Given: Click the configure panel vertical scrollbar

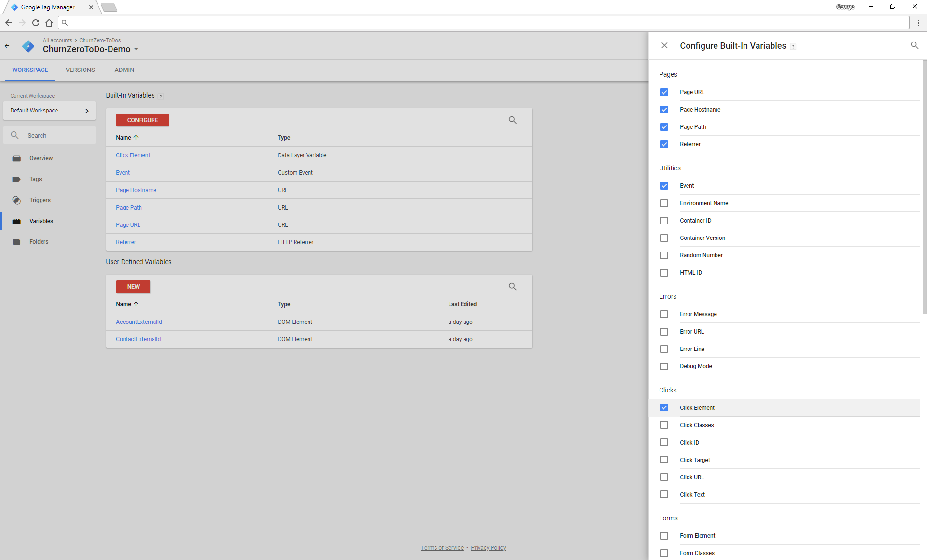Looking at the screenshot, I should point(924,187).
